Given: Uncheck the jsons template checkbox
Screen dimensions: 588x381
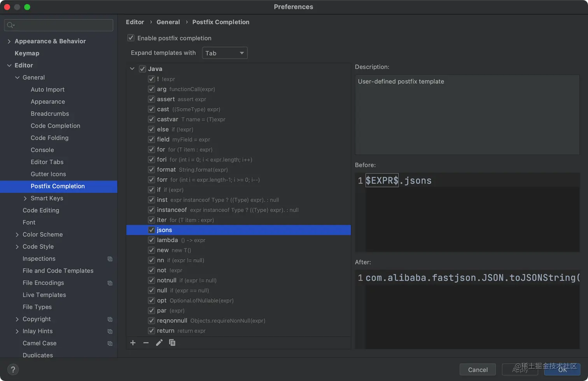Looking at the screenshot, I should click(152, 230).
